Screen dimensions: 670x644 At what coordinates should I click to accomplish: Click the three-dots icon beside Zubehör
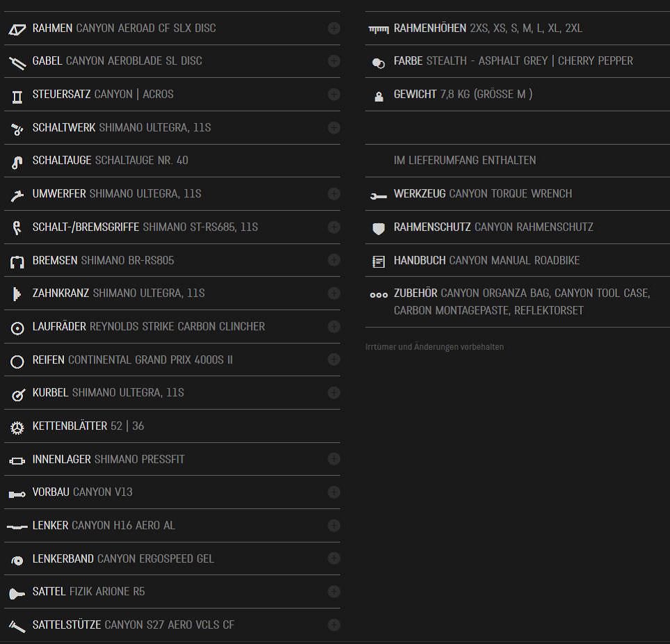pos(379,295)
